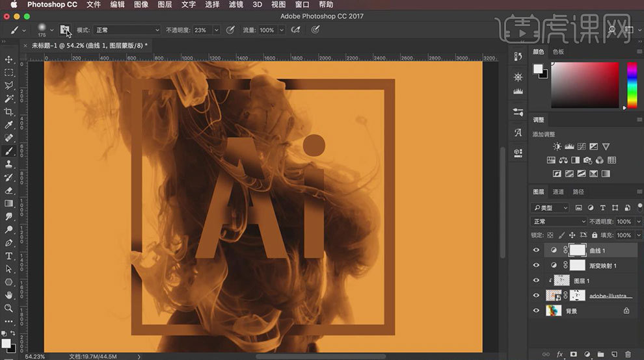Open the 滤镜 menu
The width and height of the screenshot is (644, 360).
tap(235, 5)
